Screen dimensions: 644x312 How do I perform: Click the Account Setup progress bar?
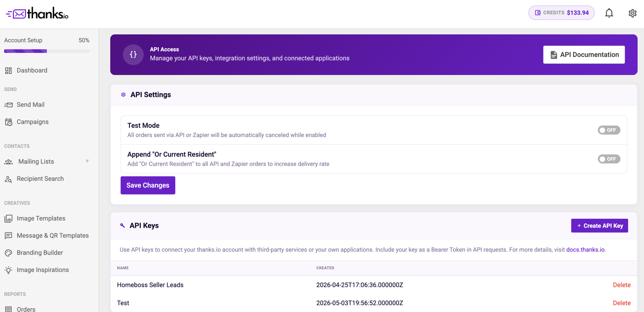(x=47, y=51)
